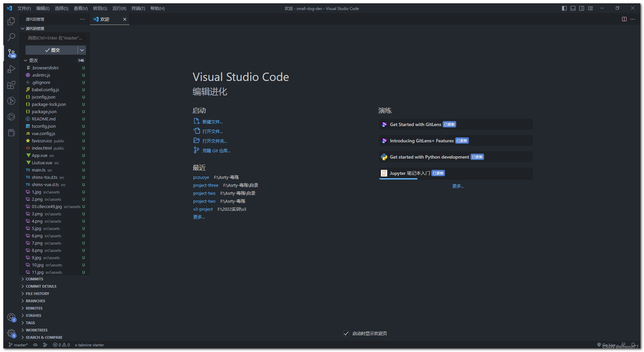
Task: Click the 提交 commit button
Action: point(52,50)
